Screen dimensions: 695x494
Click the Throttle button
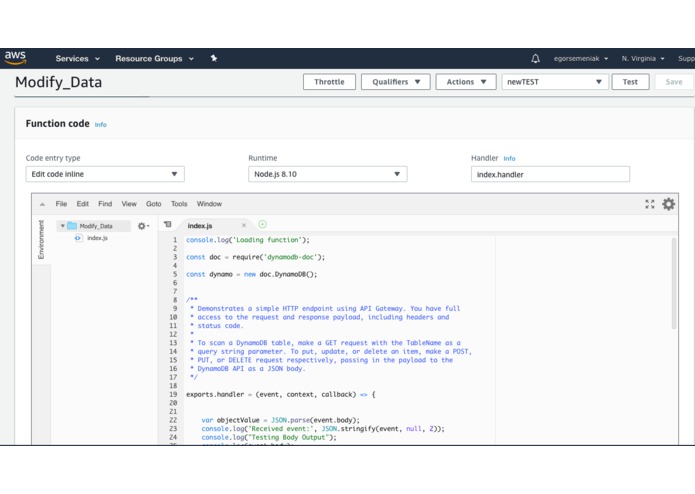(329, 82)
